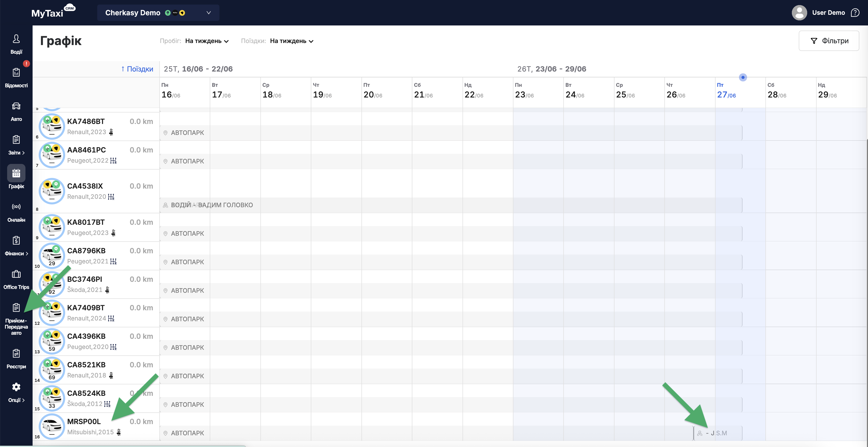868x447 pixels.
Task: Click license plate CA8524KB
Action: [x=86, y=394]
